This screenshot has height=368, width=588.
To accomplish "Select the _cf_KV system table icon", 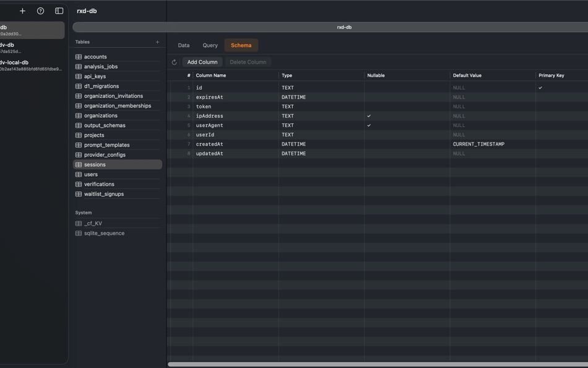I will pyautogui.click(x=79, y=223).
